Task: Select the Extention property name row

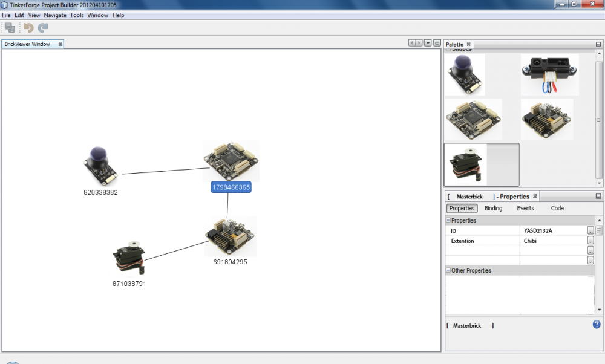Action: pyautogui.click(x=483, y=241)
